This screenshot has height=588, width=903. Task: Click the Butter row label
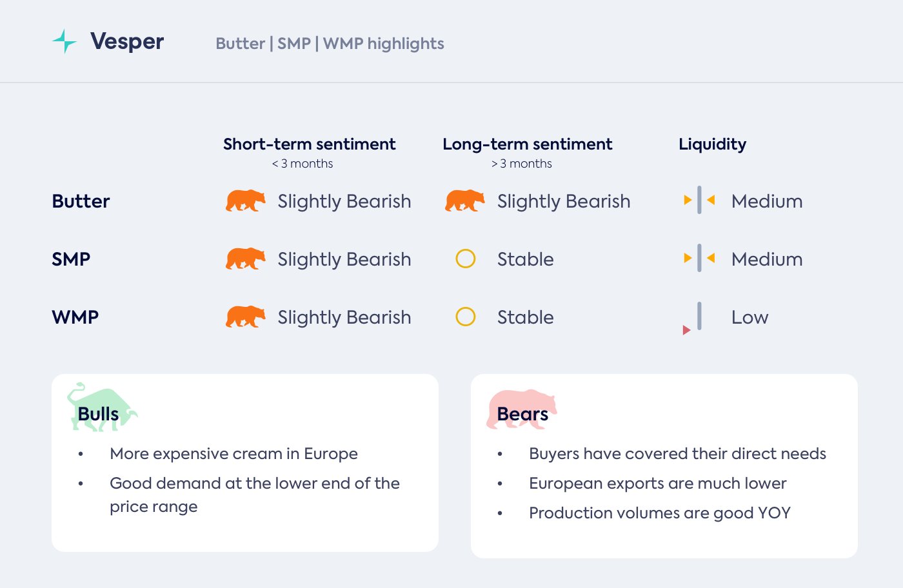click(81, 201)
